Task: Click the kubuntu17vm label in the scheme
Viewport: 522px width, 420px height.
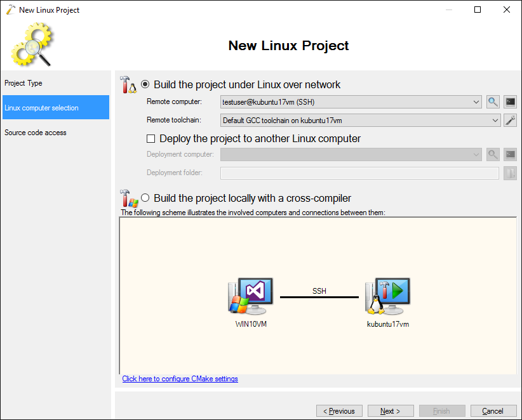Action: click(388, 324)
